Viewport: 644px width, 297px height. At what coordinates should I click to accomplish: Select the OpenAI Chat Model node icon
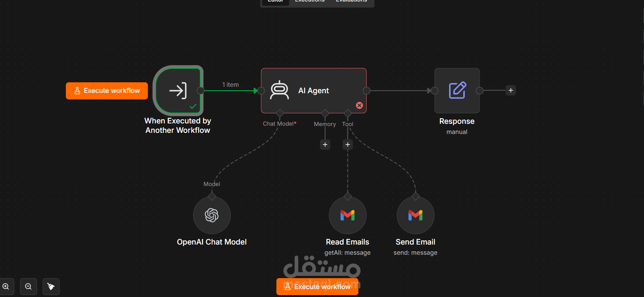click(x=212, y=215)
